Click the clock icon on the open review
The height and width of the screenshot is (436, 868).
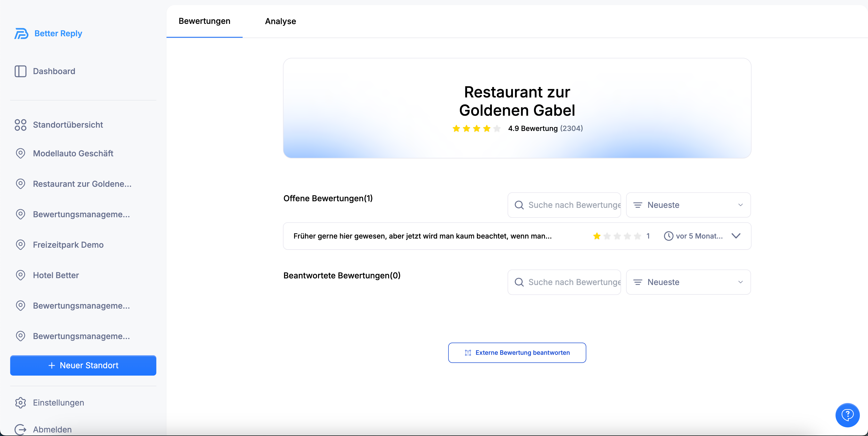[x=668, y=236]
